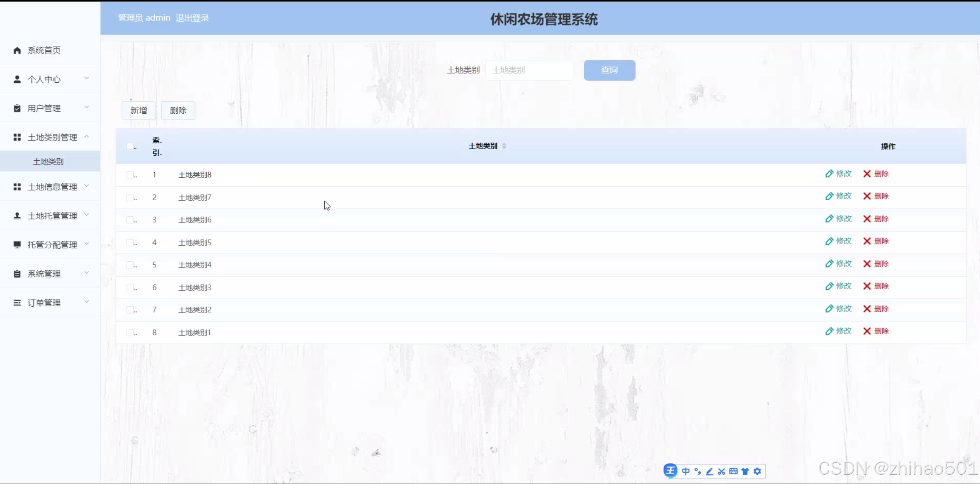Click the keyboard icon in the IME toolbar
This screenshot has height=484, width=980.
point(733,471)
